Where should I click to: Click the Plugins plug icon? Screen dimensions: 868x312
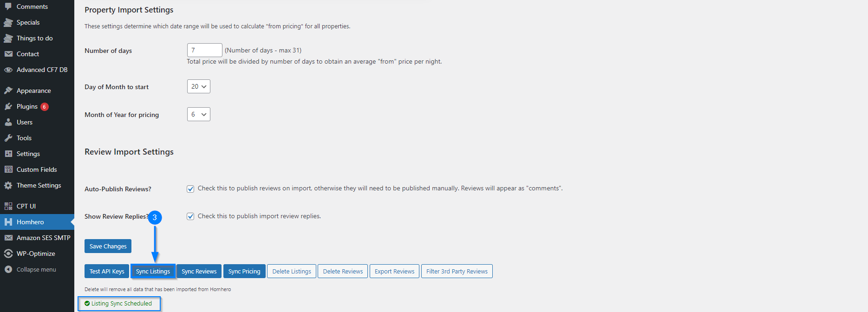8,106
